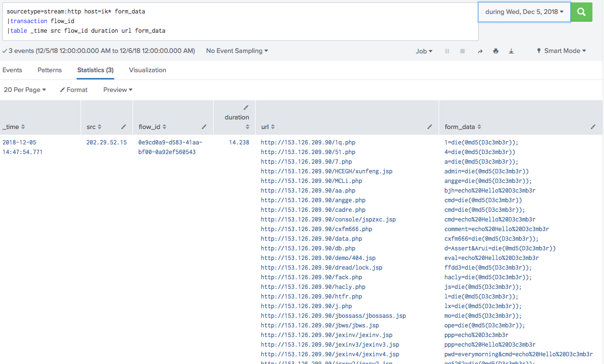Image resolution: width=604 pixels, height=364 pixels.
Task: Edit the duration column with pencil icon
Action: [x=246, y=108]
